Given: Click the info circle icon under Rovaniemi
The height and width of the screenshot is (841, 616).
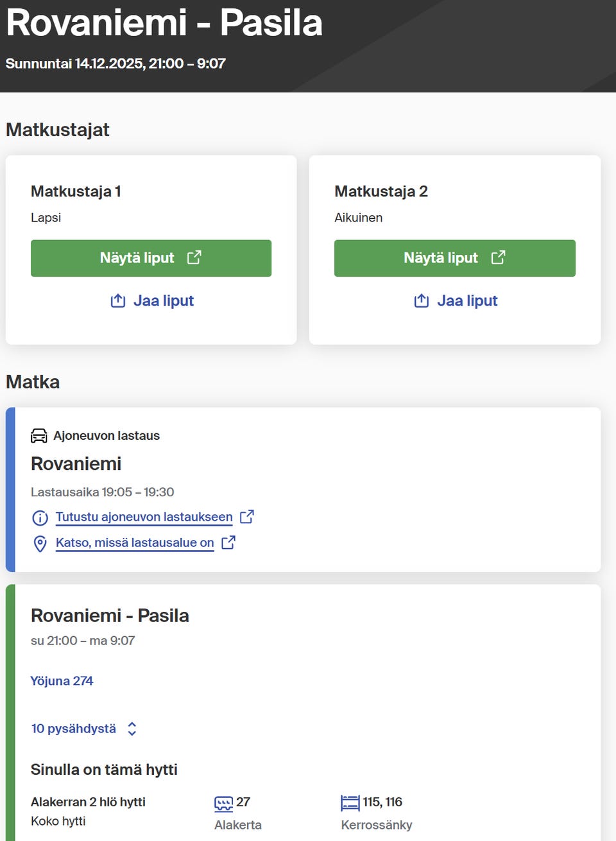Looking at the screenshot, I should point(40,517).
